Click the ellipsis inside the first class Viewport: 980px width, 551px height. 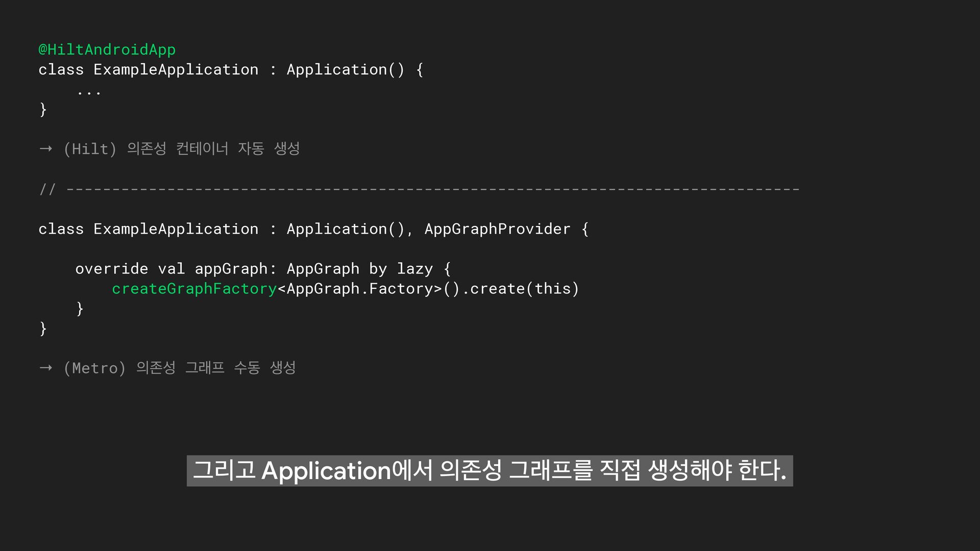[89, 92]
